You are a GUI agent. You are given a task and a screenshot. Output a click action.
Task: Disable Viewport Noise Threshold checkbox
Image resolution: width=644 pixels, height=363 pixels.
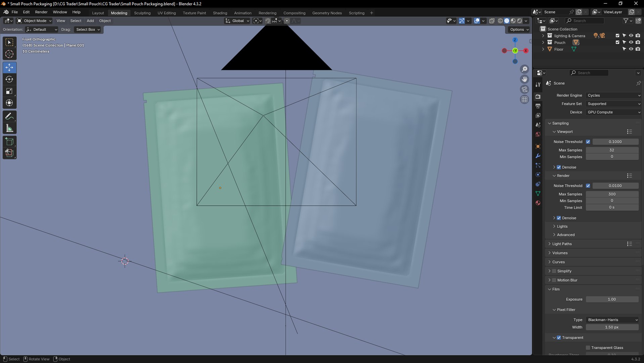point(588,142)
